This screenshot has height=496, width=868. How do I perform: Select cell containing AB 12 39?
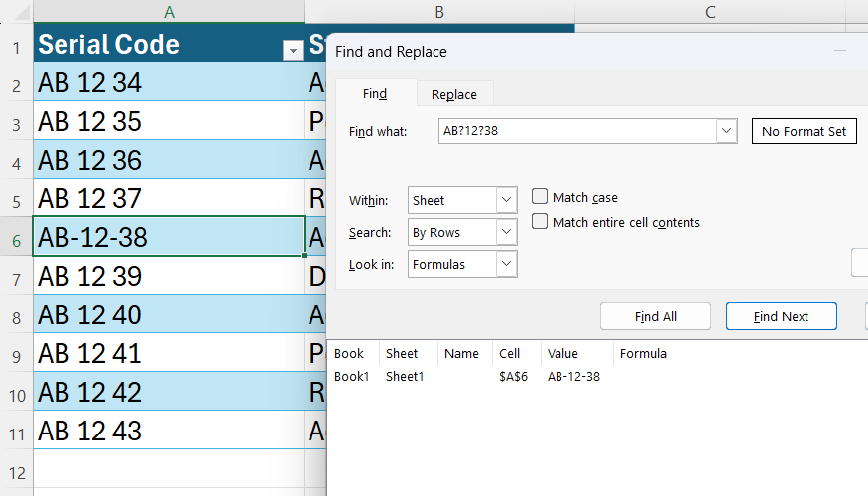[x=169, y=276]
